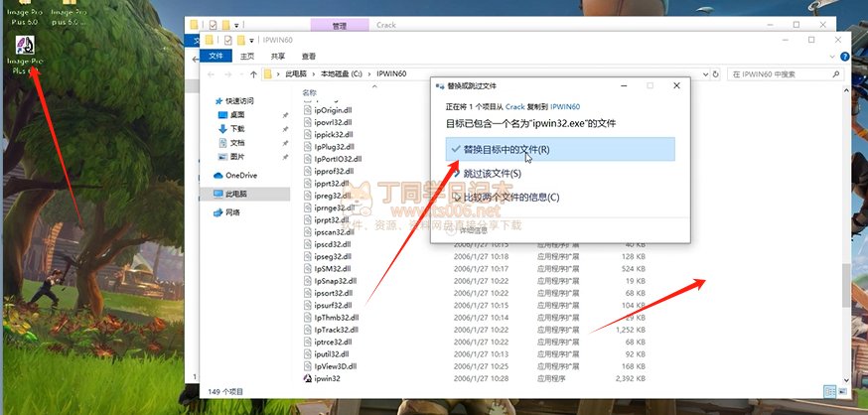Choose 替换目标中的文件(R) option
Viewport: 868px width, 415px height.
560,149
